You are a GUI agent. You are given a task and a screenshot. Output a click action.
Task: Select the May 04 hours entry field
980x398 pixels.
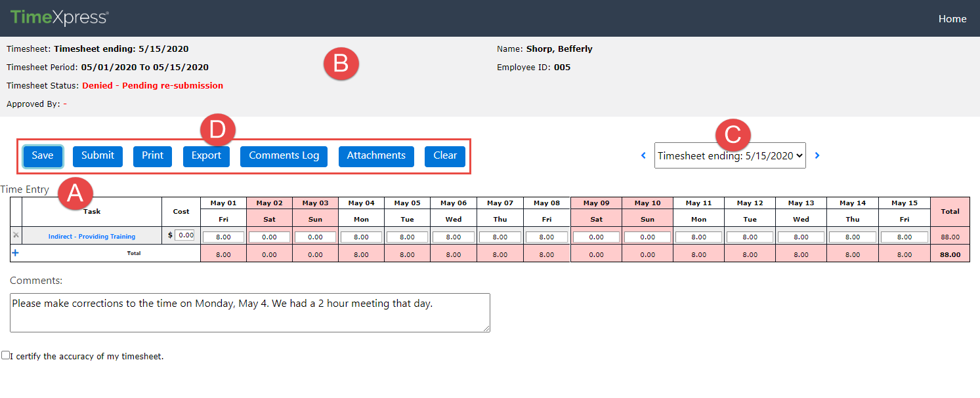coord(361,235)
